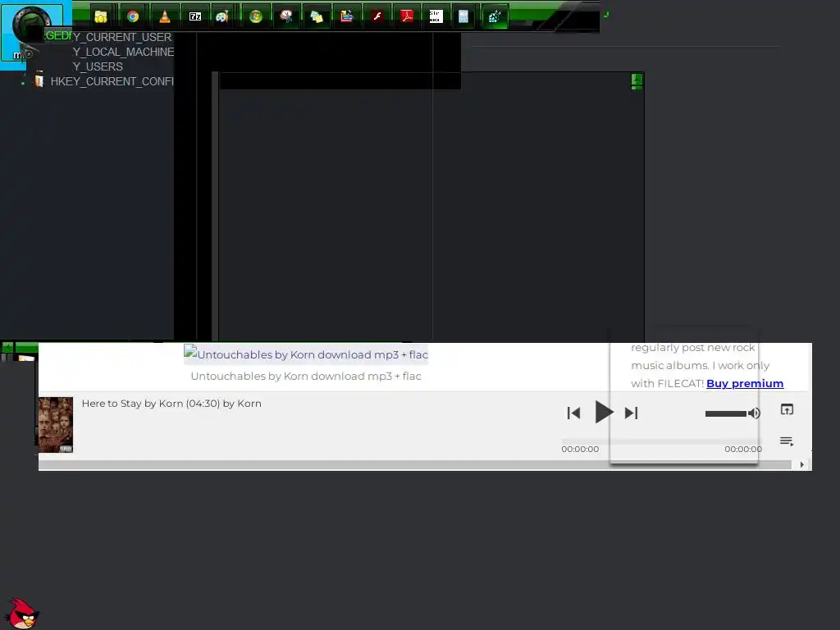Launch the Calculator icon
This screenshot has width=840, height=630.
click(463, 16)
